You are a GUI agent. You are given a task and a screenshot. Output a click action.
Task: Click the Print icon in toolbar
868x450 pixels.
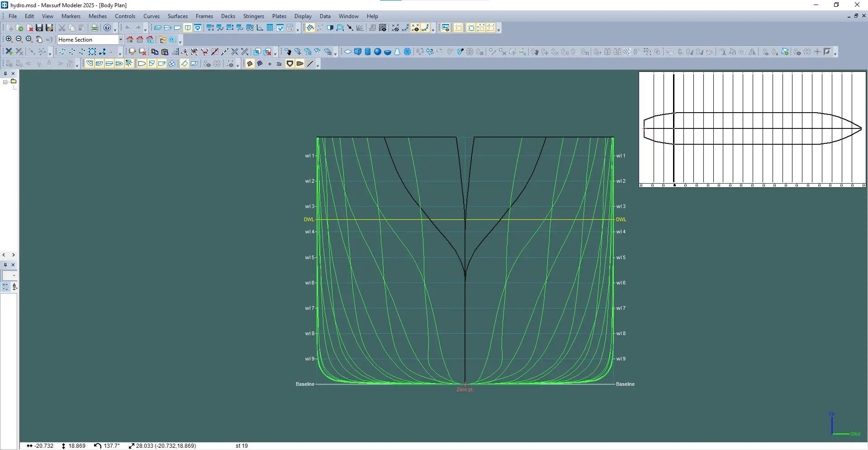[x=94, y=28]
